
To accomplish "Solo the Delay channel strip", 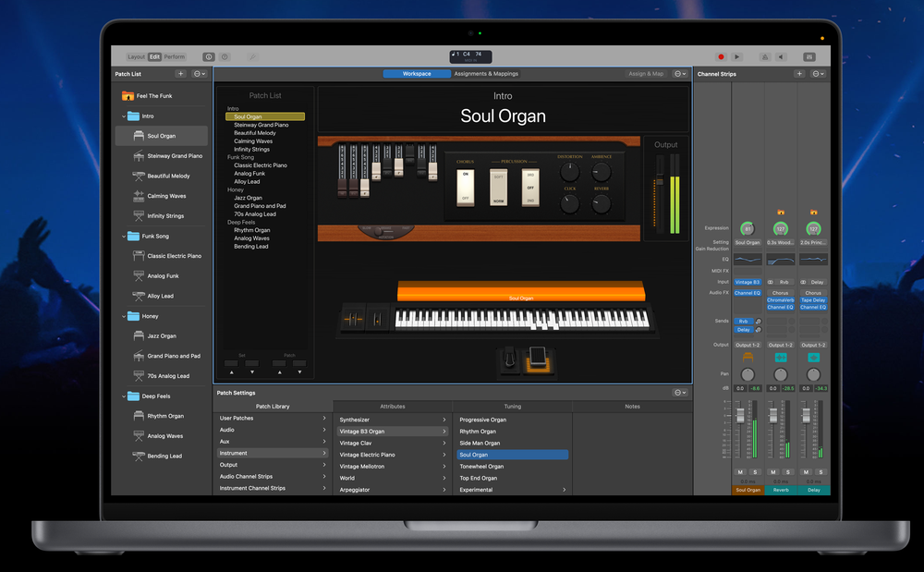I will (x=821, y=472).
